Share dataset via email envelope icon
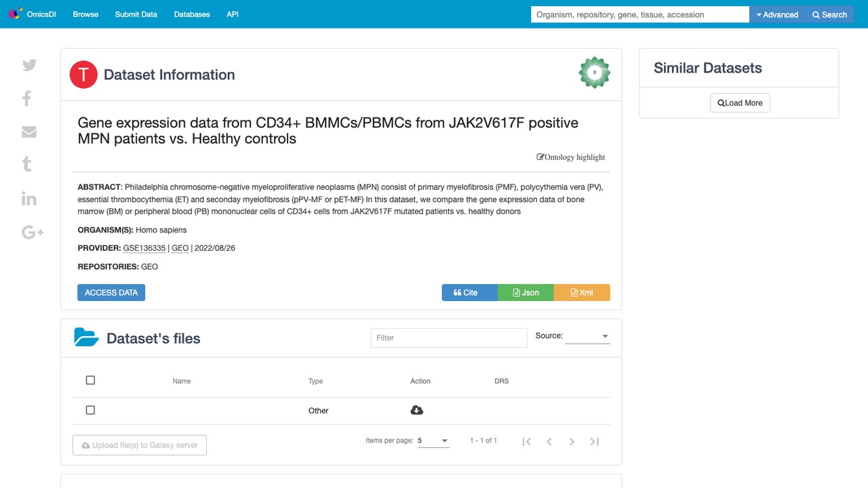 [x=29, y=131]
